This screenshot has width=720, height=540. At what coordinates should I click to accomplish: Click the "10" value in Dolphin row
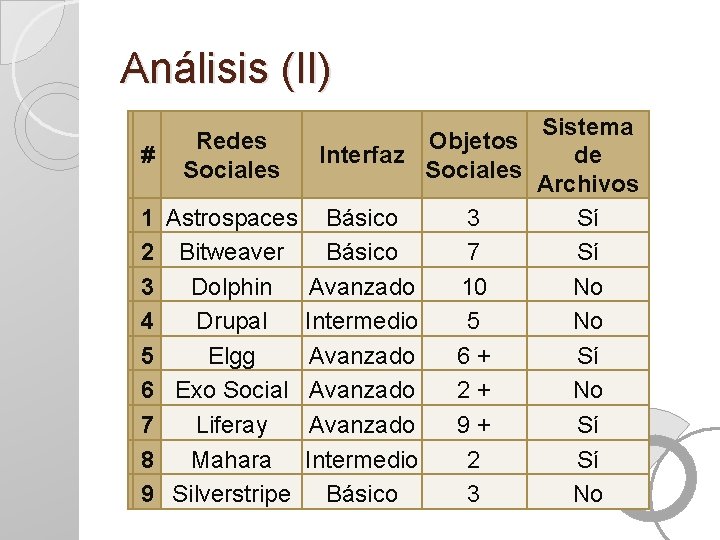coord(473,287)
